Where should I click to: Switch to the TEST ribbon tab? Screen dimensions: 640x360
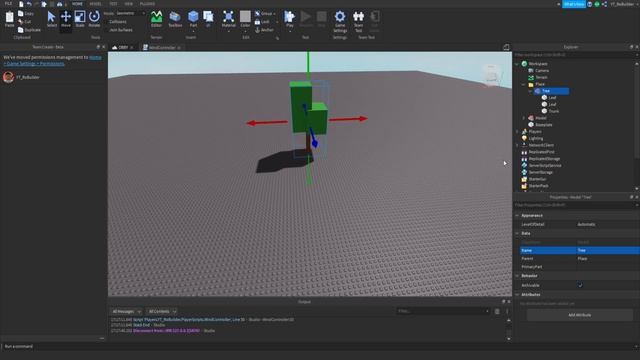pyautogui.click(x=113, y=4)
